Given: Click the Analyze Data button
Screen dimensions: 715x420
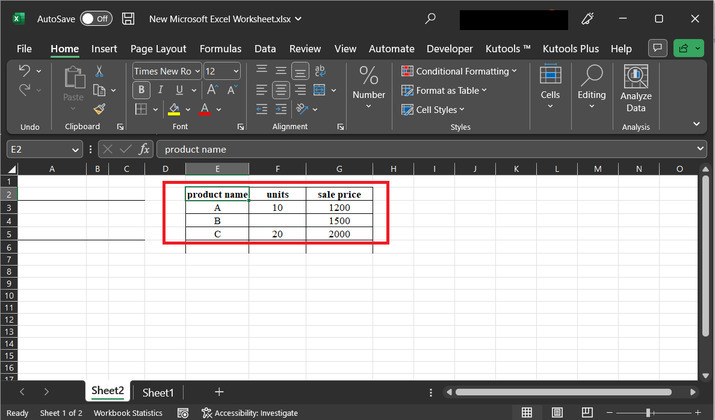Looking at the screenshot, I should (636, 88).
